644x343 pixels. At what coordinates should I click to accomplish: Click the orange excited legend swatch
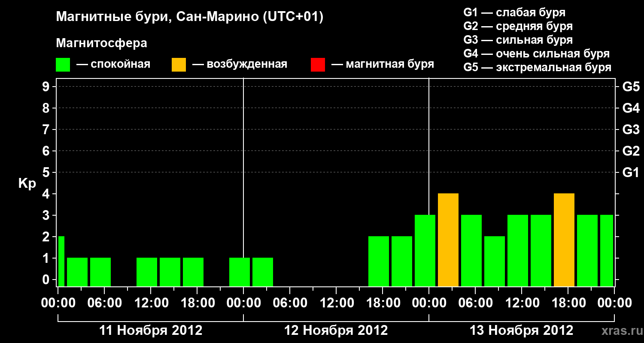click(x=179, y=65)
